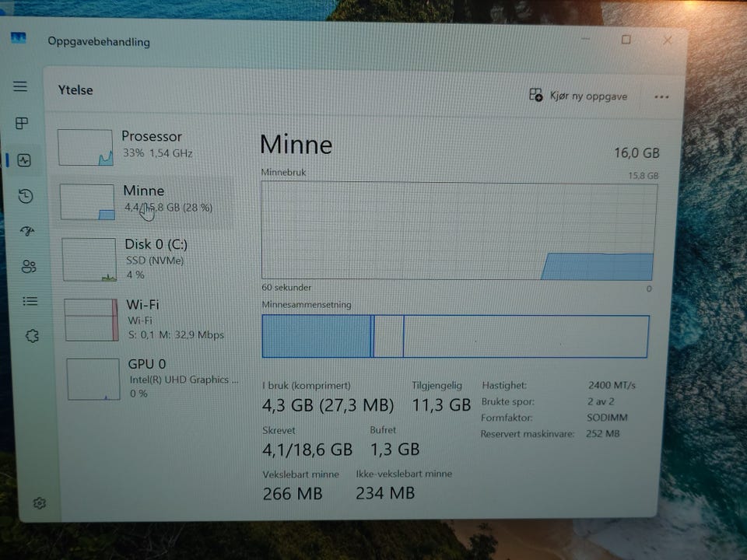The image size is (747, 560).
Task: Click 'Kjør ny oppgave' button
Action: (578, 95)
